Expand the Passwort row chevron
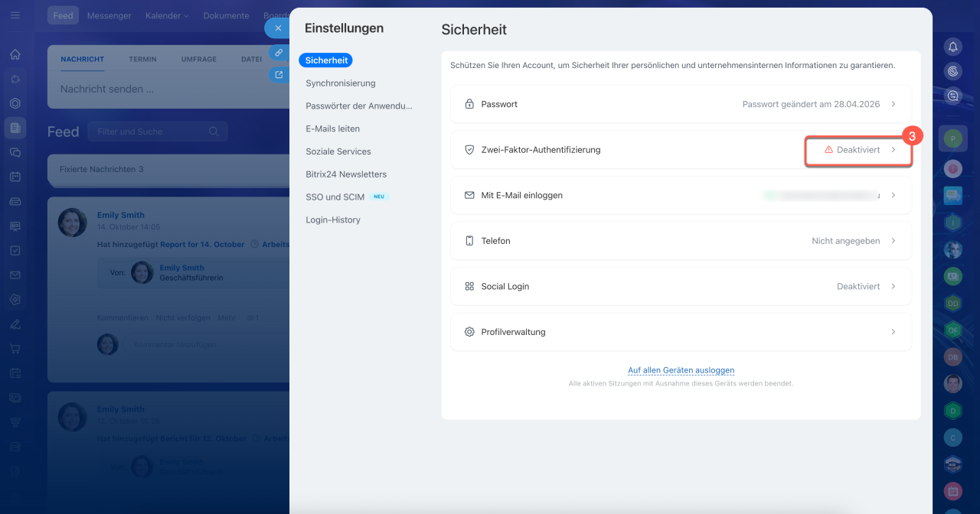 [893, 104]
